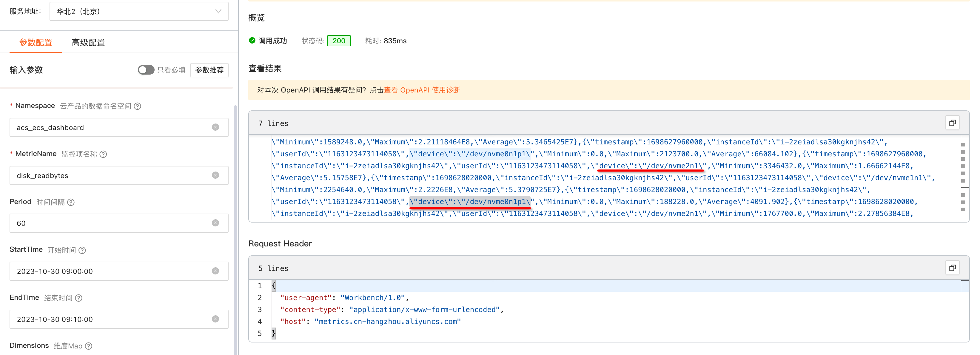Open the MetricName help tooltip
The height and width of the screenshot is (355, 980).
pos(103,154)
